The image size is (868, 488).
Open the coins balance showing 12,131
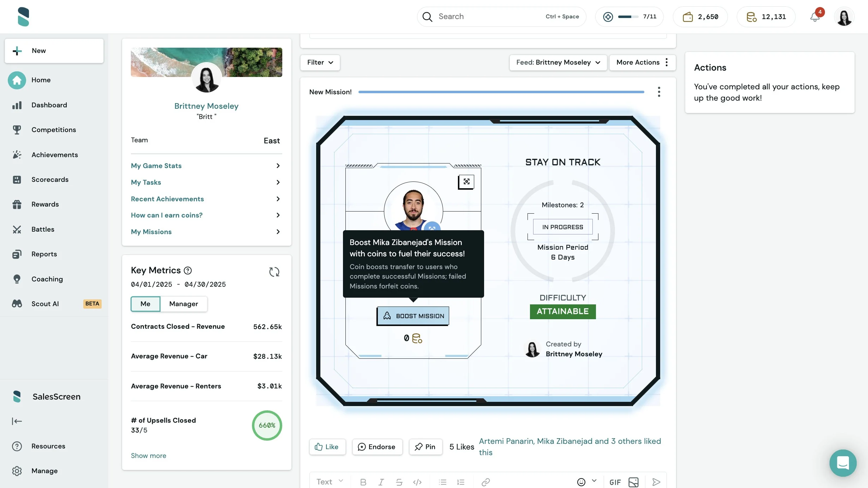point(766,17)
